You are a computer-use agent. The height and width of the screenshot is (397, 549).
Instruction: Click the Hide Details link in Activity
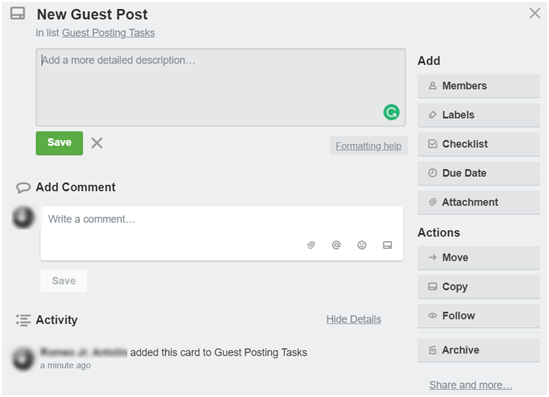(354, 319)
